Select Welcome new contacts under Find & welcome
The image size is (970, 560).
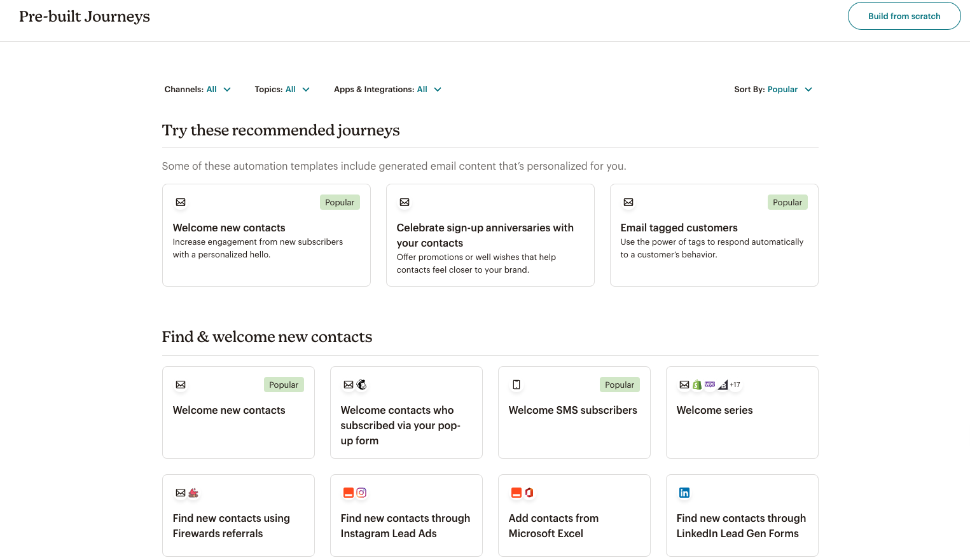coord(229,410)
